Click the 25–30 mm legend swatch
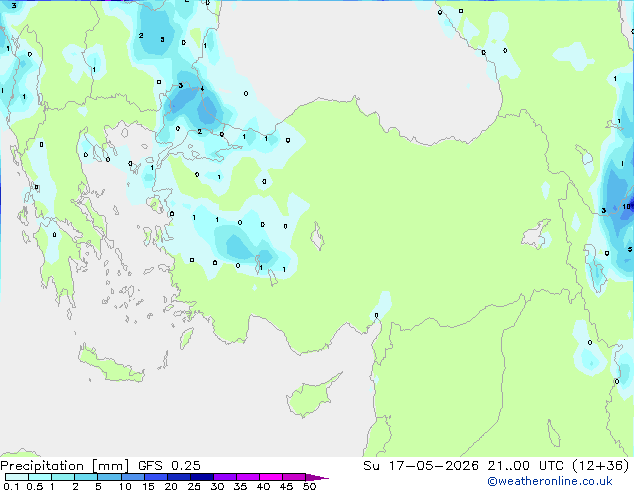This screenshot has width=634, height=490. 201,477
